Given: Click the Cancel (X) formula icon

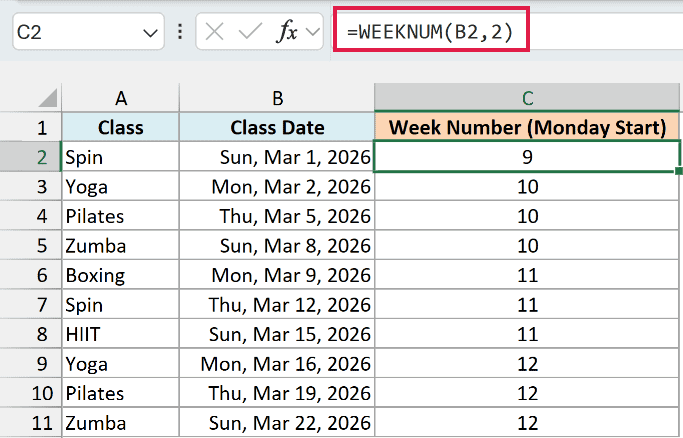Looking at the screenshot, I should pos(214,32).
